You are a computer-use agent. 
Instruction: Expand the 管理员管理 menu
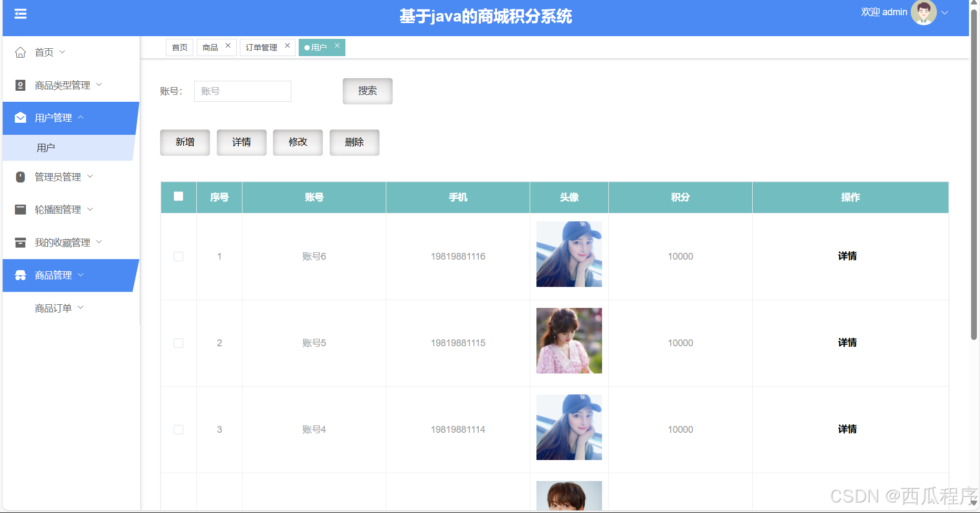[x=90, y=177]
